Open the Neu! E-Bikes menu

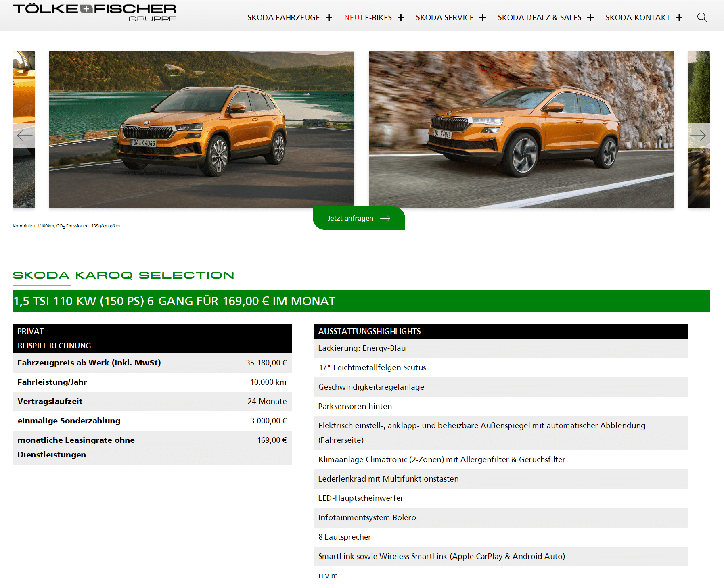point(368,17)
